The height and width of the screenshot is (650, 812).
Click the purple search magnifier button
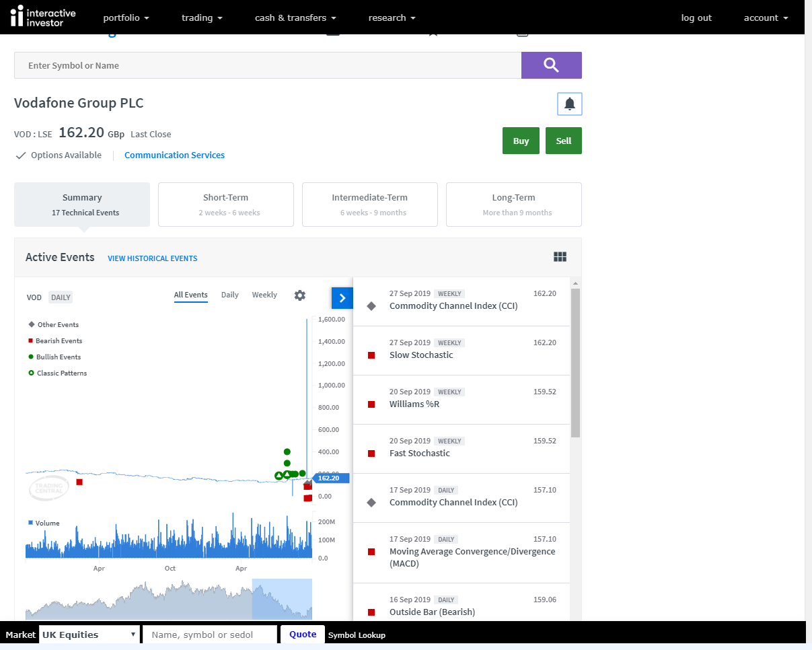click(x=551, y=65)
